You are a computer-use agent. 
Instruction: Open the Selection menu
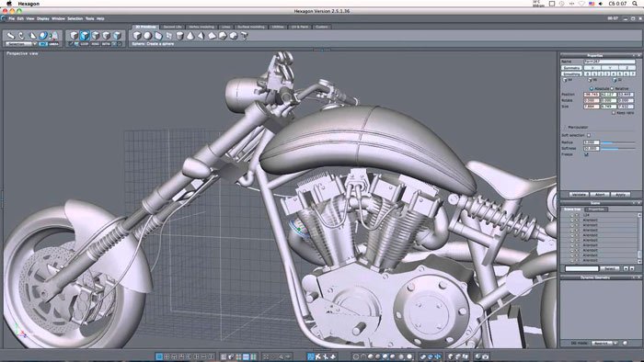coord(75,18)
